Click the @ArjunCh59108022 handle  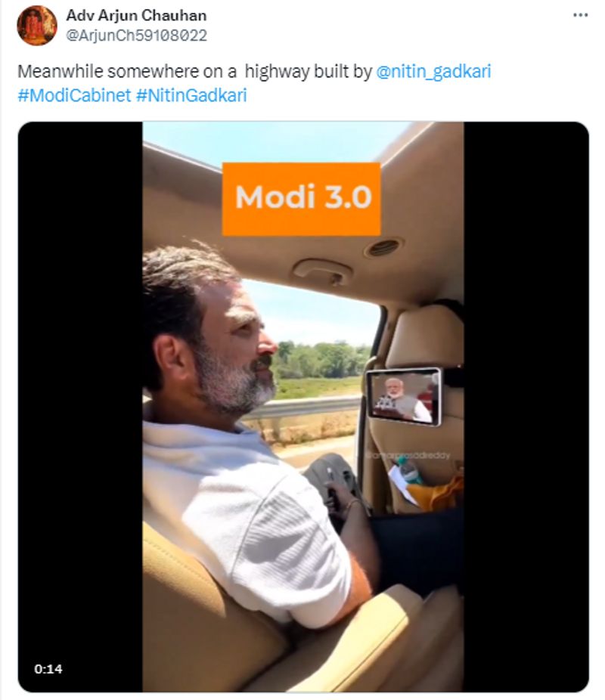coord(136,35)
